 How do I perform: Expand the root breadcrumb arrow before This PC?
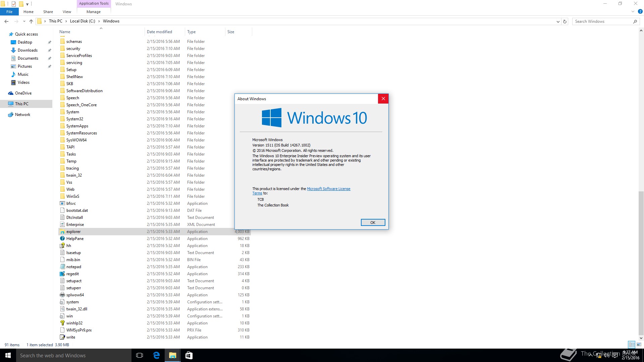[x=45, y=21]
